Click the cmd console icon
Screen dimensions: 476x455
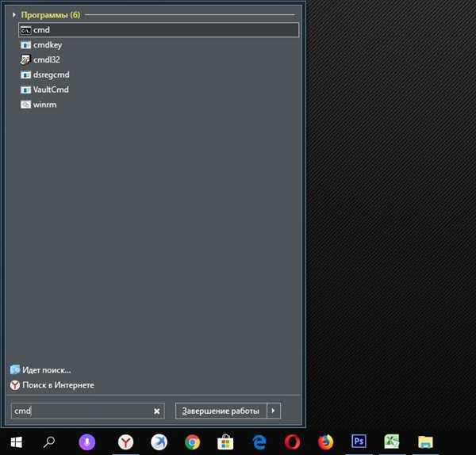coord(25,30)
